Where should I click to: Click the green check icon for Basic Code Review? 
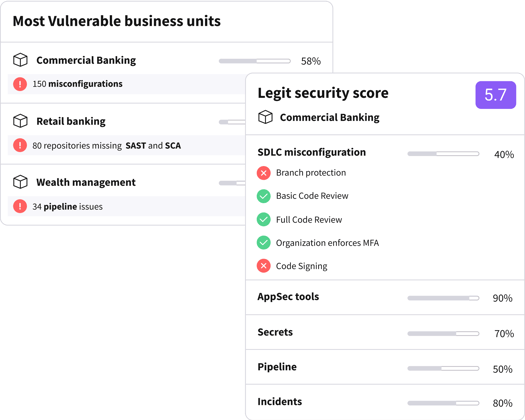[x=264, y=196]
